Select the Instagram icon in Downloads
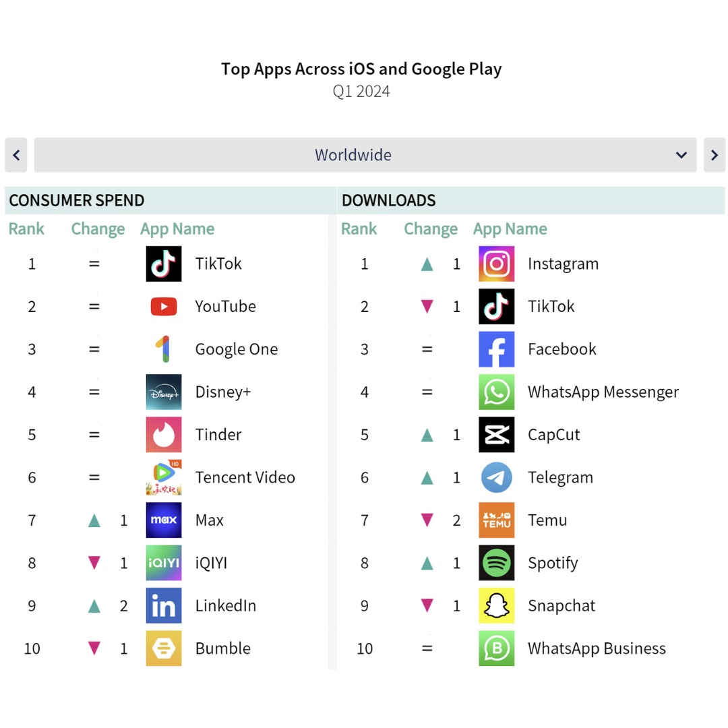The height and width of the screenshot is (728, 728). point(496,264)
